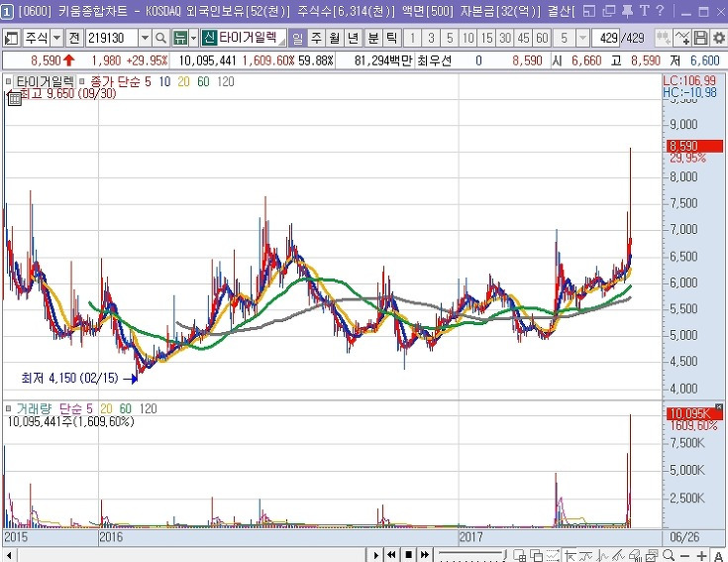Open the calendar grid icon in the price chart
The height and width of the screenshot is (562, 728).
[15, 98]
